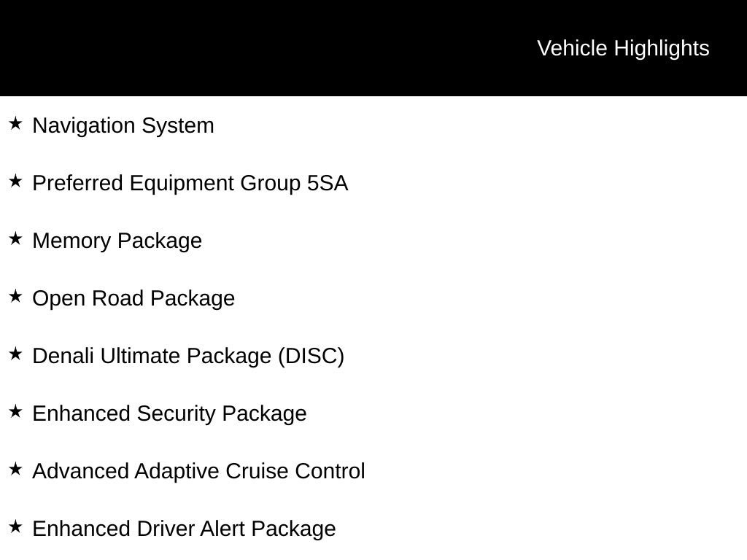
Task: Click the star next to Enhanced Security Package
Action: coord(16,411)
